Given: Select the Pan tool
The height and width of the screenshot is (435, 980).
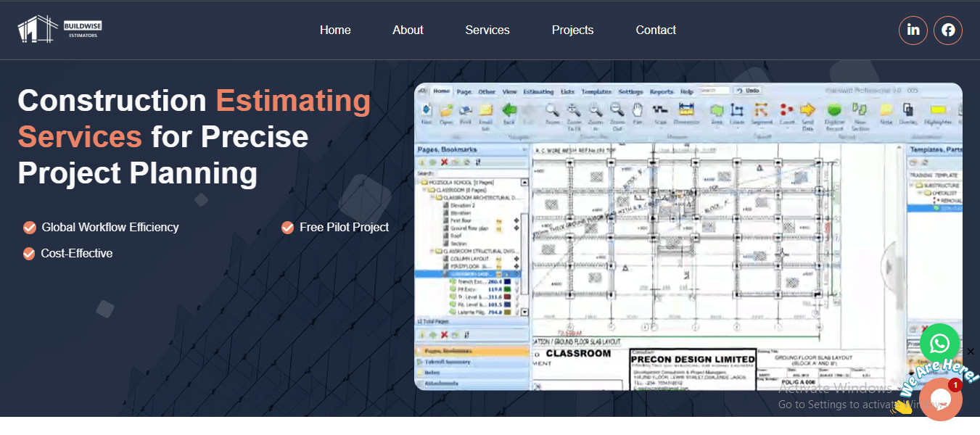Looking at the screenshot, I should click(x=637, y=110).
